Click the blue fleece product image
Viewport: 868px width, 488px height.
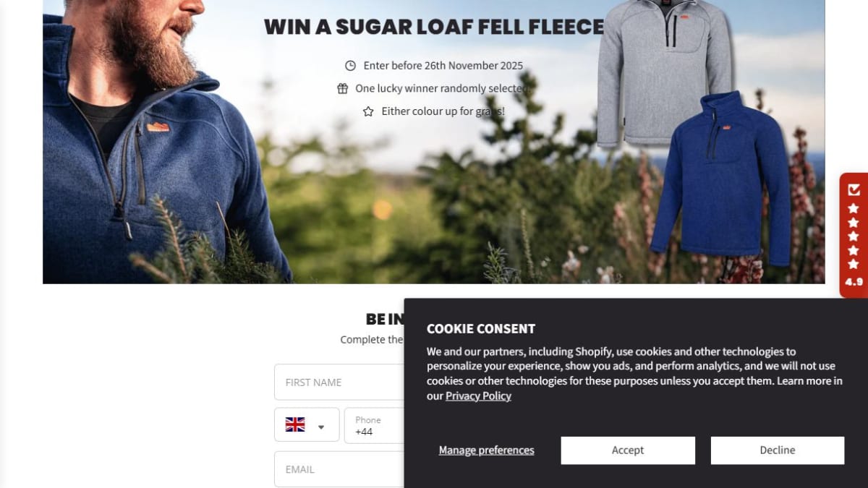(720, 178)
